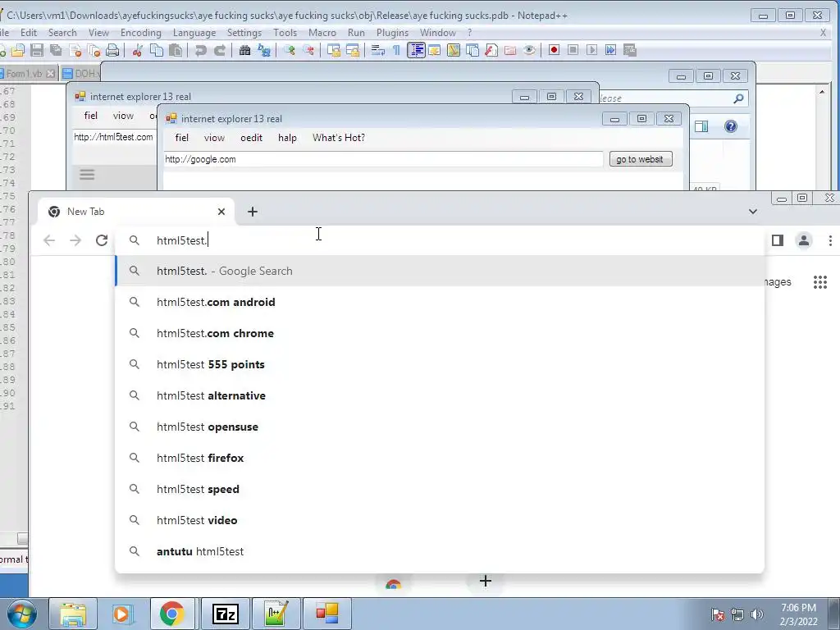The width and height of the screenshot is (840, 630).
Task: Click magnifier search icon in Explorer search box
Action: pyautogui.click(x=738, y=98)
